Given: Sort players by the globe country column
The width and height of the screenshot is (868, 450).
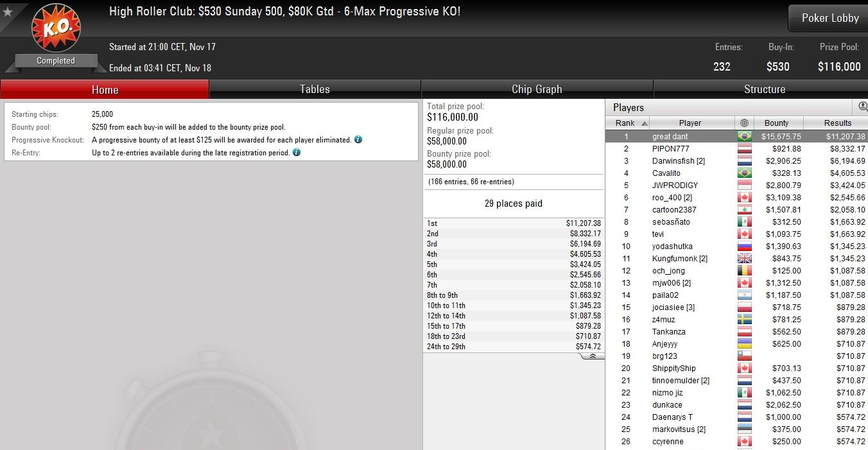Looking at the screenshot, I should (x=744, y=123).
